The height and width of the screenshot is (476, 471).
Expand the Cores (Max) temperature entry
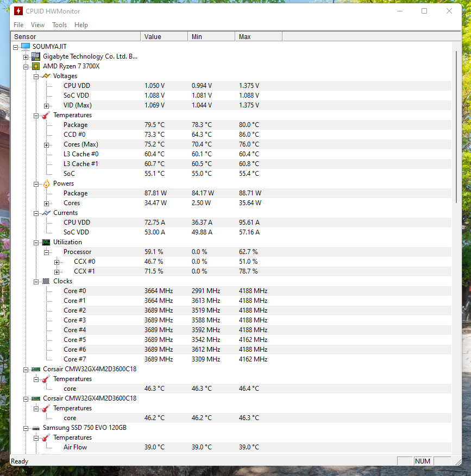[x=47, y=145]
